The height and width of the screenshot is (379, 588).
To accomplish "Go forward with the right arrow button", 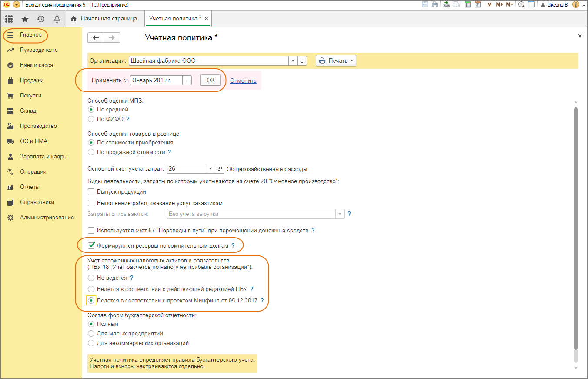I will 112,38.
